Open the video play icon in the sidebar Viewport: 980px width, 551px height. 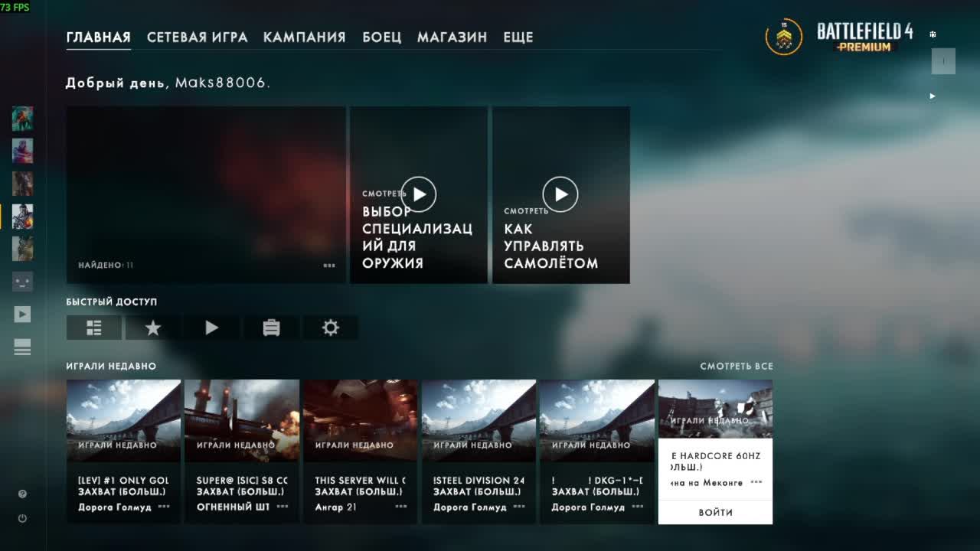[22, 314]
